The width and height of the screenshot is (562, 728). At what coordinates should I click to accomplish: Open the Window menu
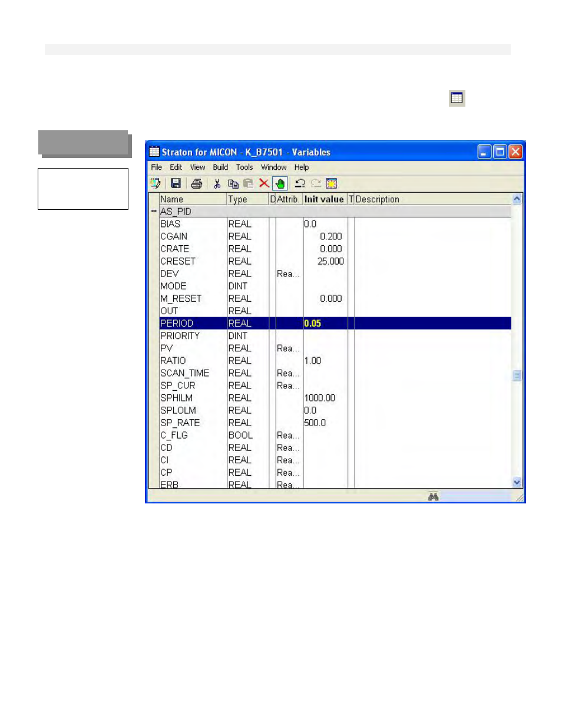(x=274, y=167)
